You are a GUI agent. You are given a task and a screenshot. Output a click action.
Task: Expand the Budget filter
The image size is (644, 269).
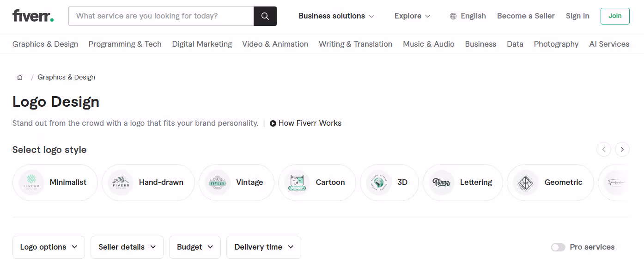pyautogui.click(x=195, y=247)
